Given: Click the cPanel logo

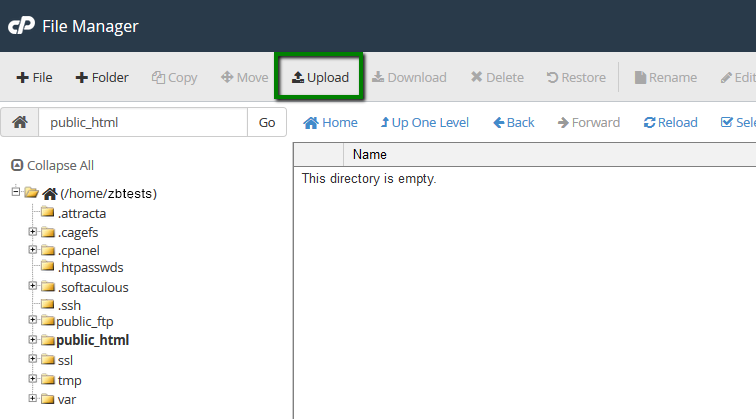Looking at the screenshot, I should coord(21,26).
